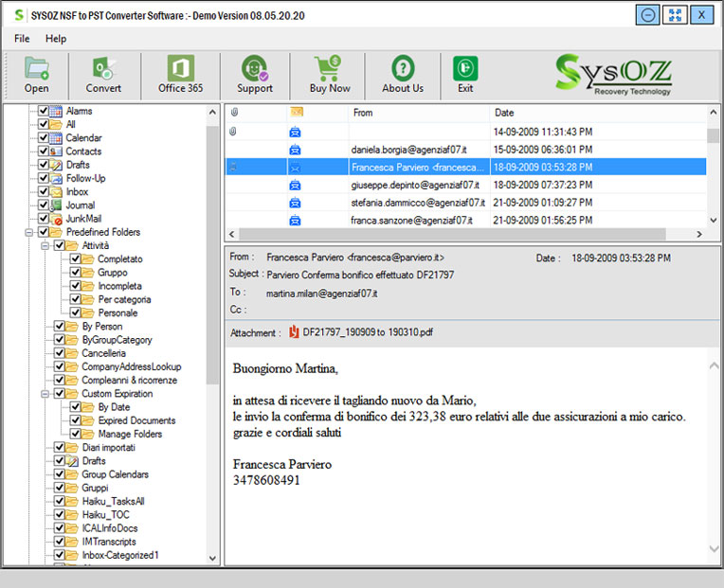Click the Calendar folder icon

[56, 138]
